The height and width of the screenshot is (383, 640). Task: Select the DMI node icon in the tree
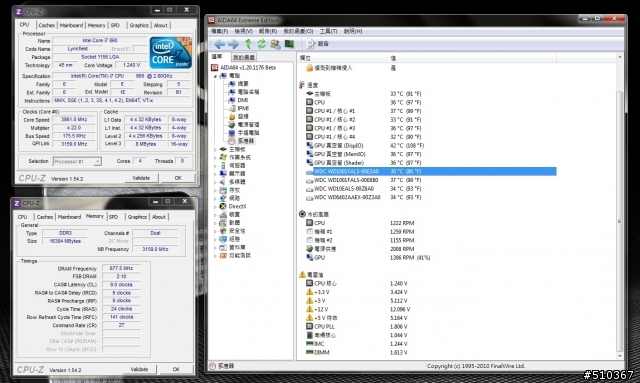[231, 100]
